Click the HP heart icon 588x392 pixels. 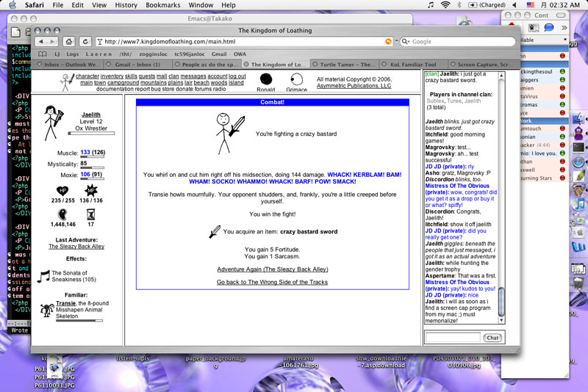coord(62,191)
